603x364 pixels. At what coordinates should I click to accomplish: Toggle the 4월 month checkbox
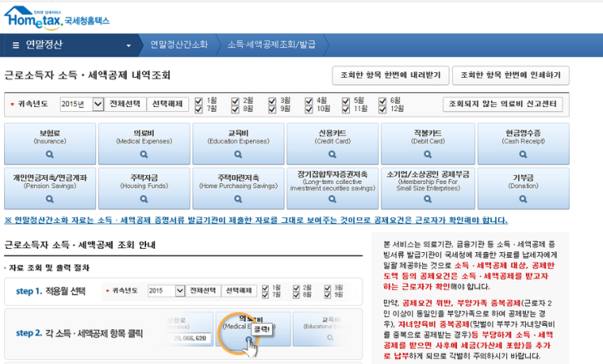309,101
